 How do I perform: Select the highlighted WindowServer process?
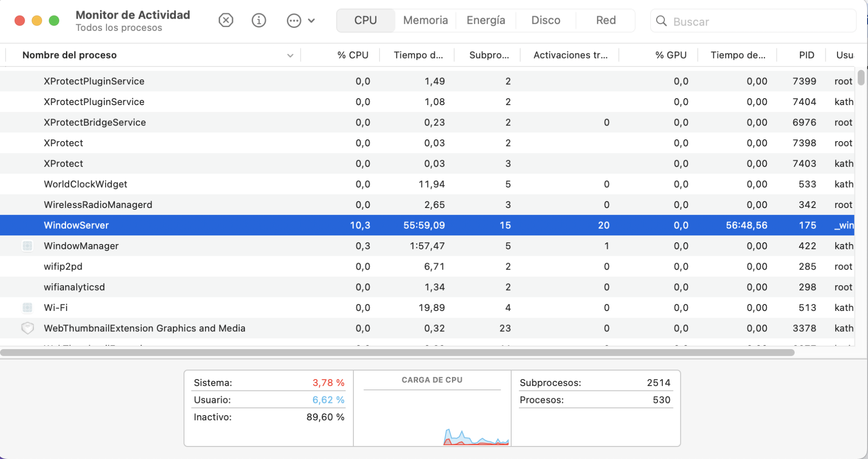coord(427,225)
